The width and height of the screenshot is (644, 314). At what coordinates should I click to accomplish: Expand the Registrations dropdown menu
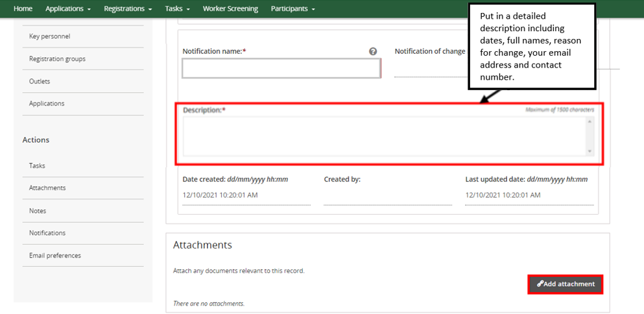tap(128, 8)
